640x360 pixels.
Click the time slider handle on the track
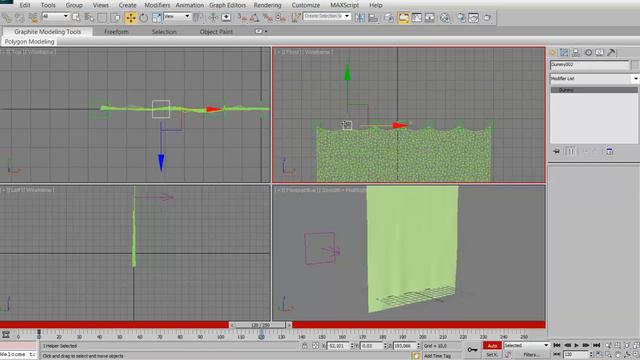coord(261,325)
